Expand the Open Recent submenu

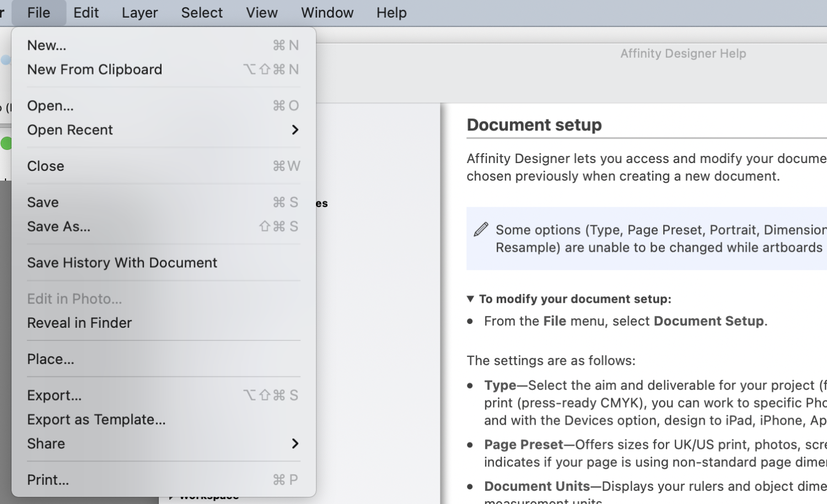[164, 130]
